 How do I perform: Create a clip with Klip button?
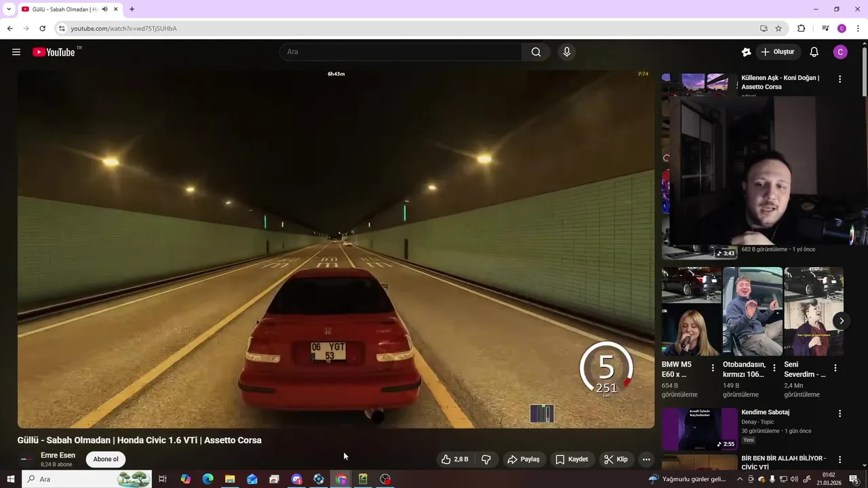point(616,460)
